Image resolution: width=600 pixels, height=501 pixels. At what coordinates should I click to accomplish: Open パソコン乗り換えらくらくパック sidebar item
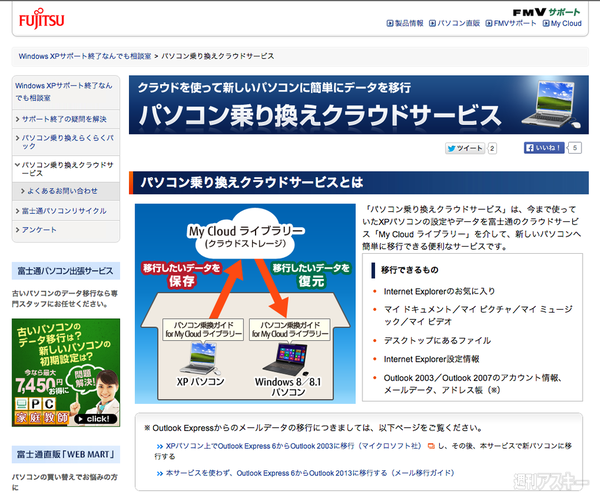[68, 142]
